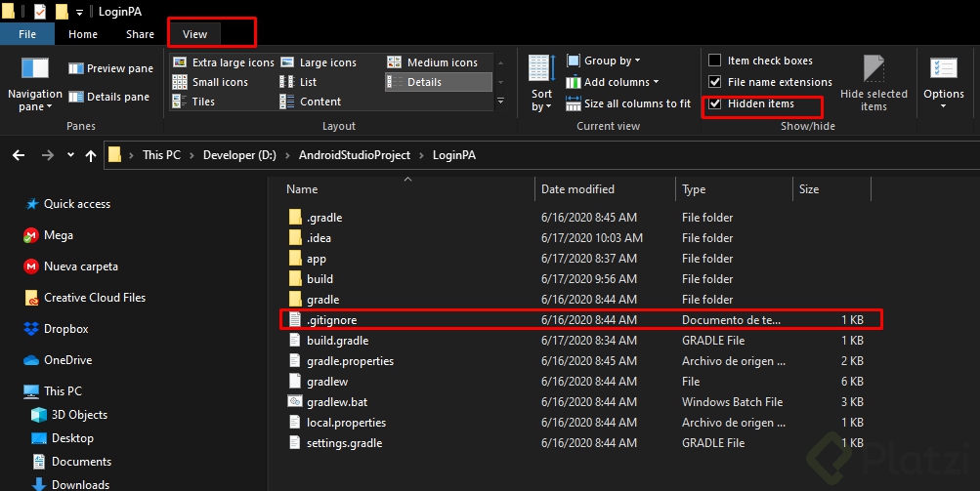Open the folder Options icon
The height and width of the screenshot is (491, 980).
point(943,70)
